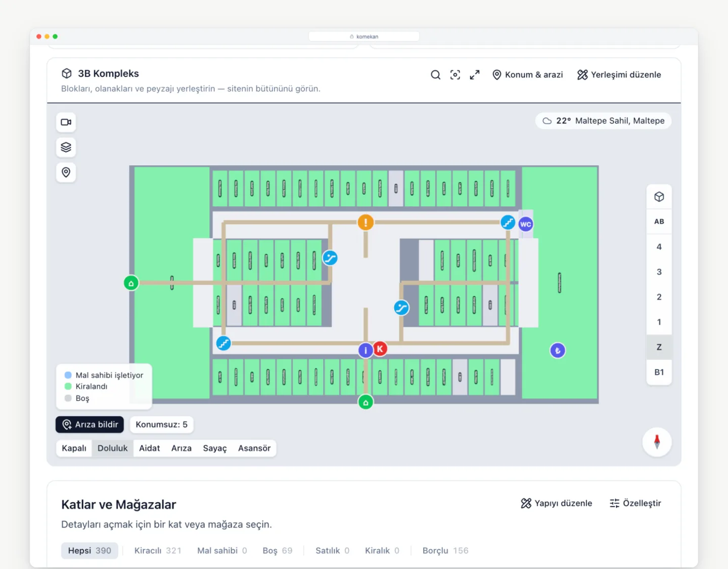Open Konum & arazi settings
Image resolution: width=728 pixels, height=569 pixels.
point(528,75)
